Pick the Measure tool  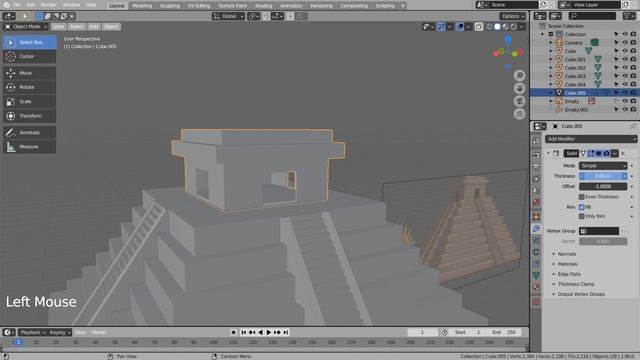29,147
